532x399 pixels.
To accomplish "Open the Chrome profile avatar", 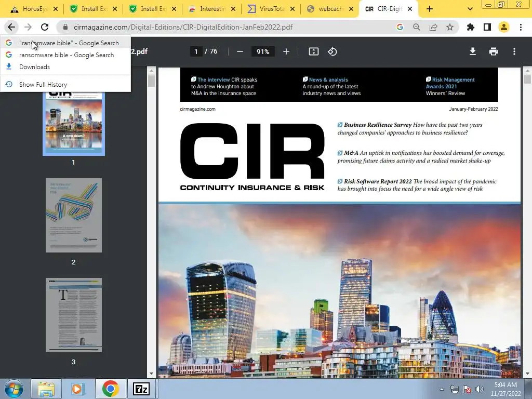I will point(504,27).
